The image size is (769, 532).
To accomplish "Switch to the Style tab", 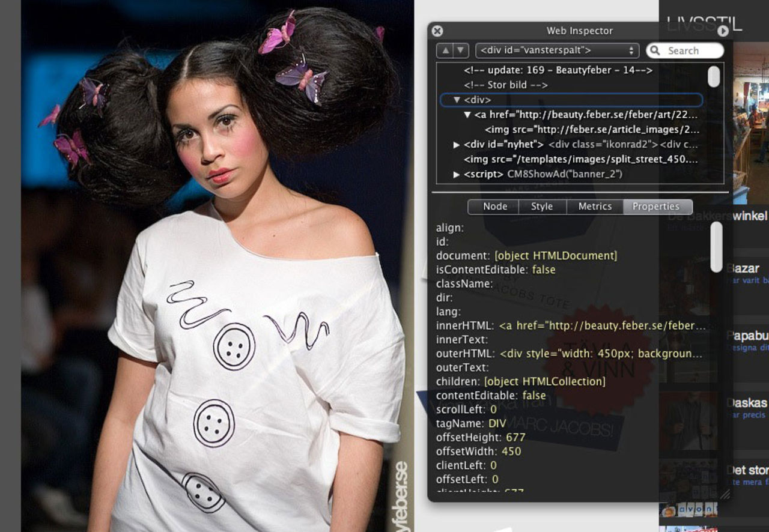I will pos(541,207).
